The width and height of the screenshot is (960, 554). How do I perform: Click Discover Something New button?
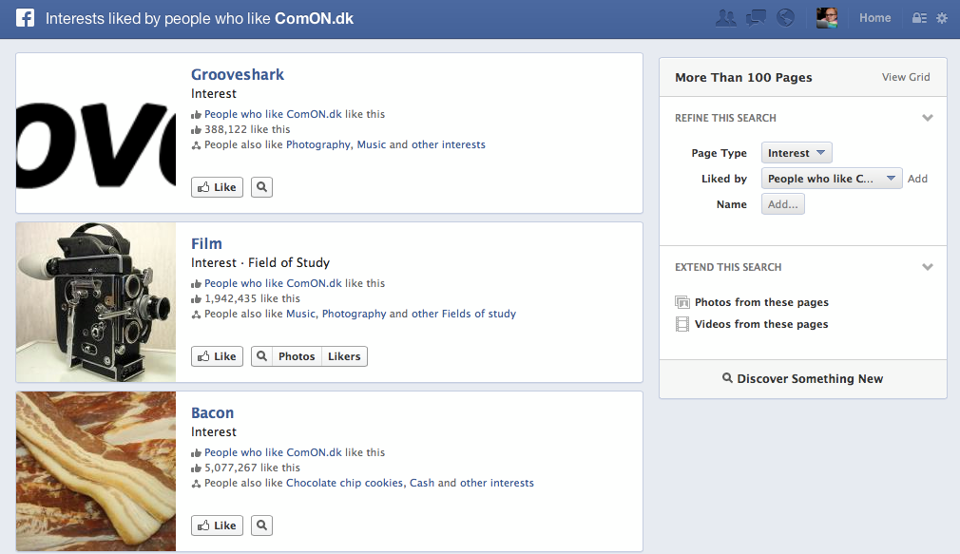[x=802, y=379]
